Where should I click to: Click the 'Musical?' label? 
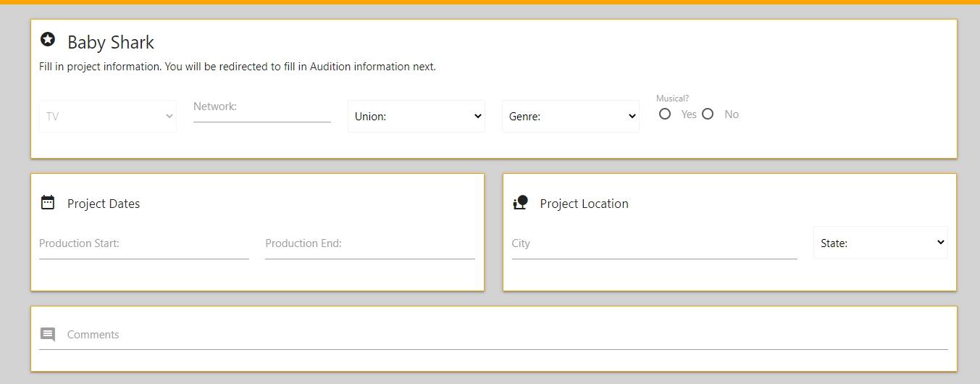pyautogui.click(x=673, y=99)
